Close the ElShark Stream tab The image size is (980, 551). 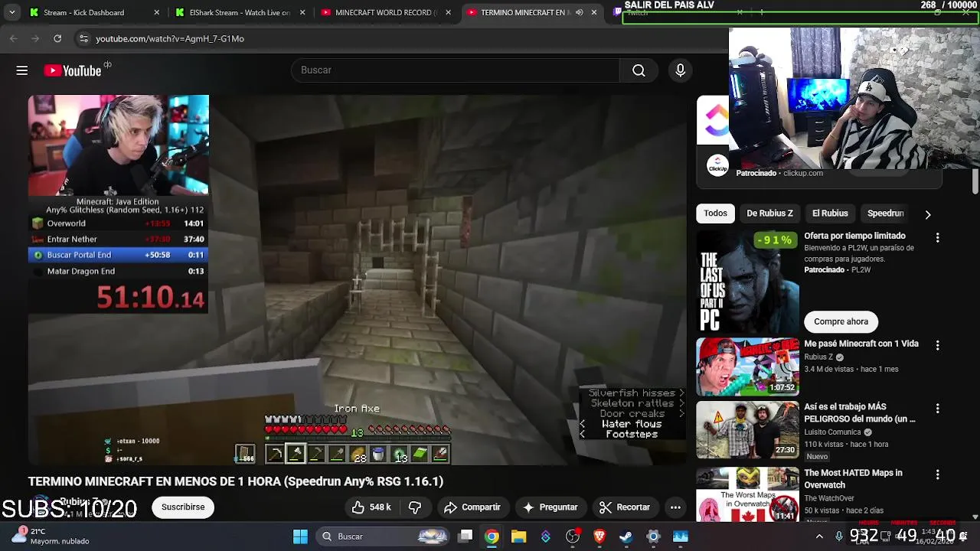click(x=302, y=12)
